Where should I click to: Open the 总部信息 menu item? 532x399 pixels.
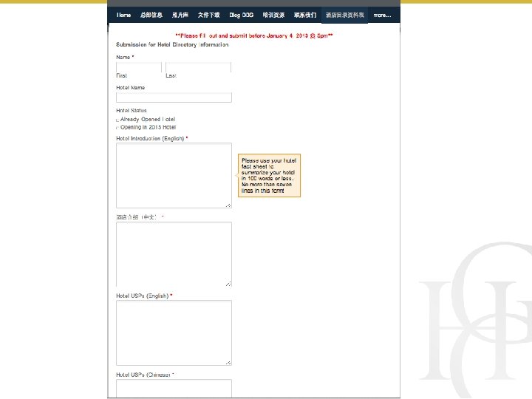point(151,15)
